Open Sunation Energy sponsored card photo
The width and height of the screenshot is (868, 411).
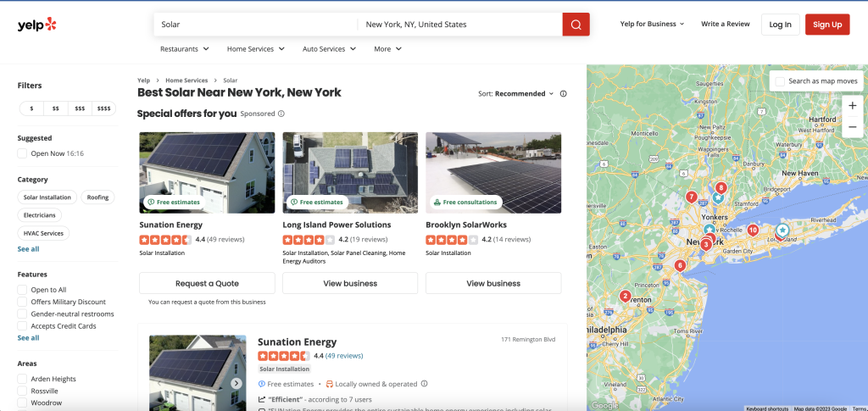[207, 173]
